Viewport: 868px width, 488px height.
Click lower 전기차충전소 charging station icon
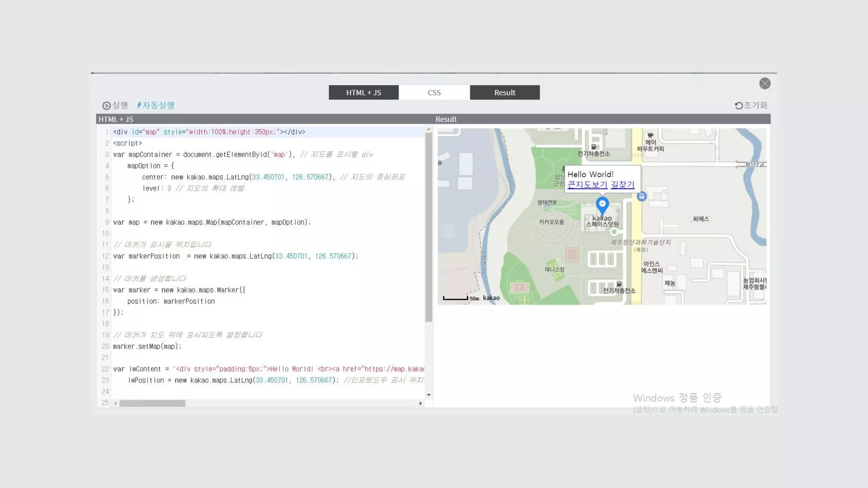coord(619,283)
